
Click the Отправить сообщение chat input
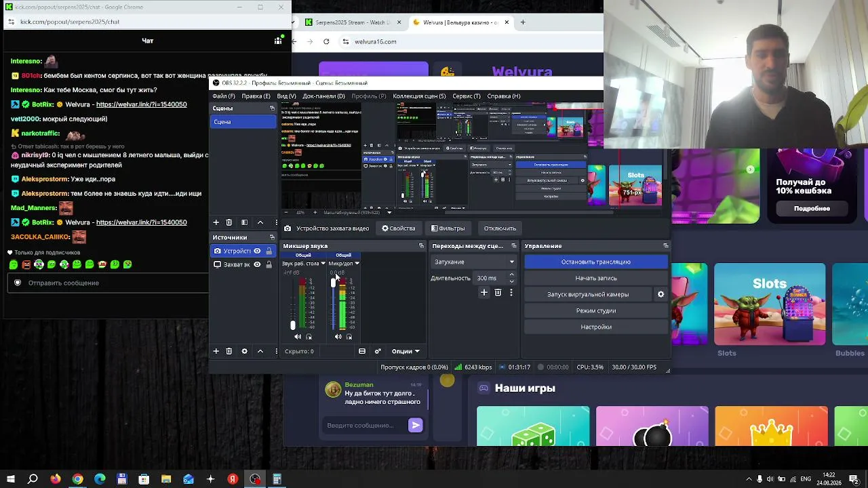coord(108,283)
